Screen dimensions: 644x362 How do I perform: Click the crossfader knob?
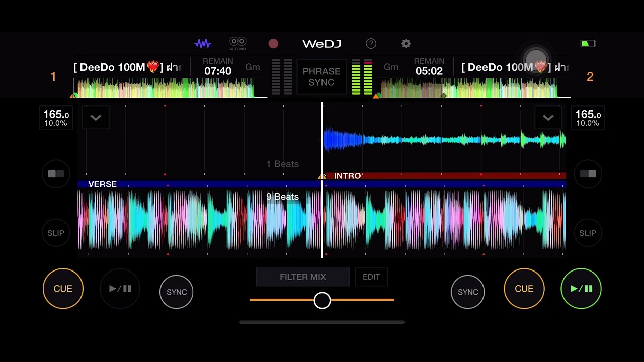click(322, 300)
